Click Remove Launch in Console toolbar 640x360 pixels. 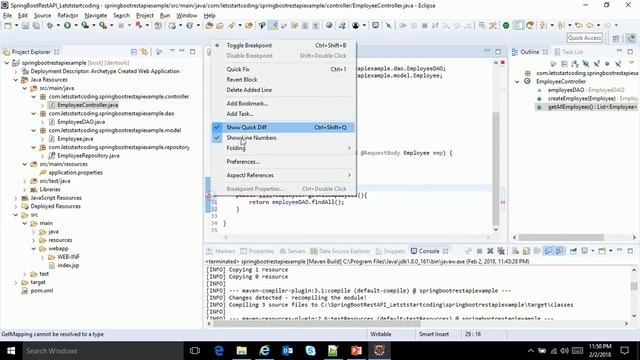click(x=490, y=251)
